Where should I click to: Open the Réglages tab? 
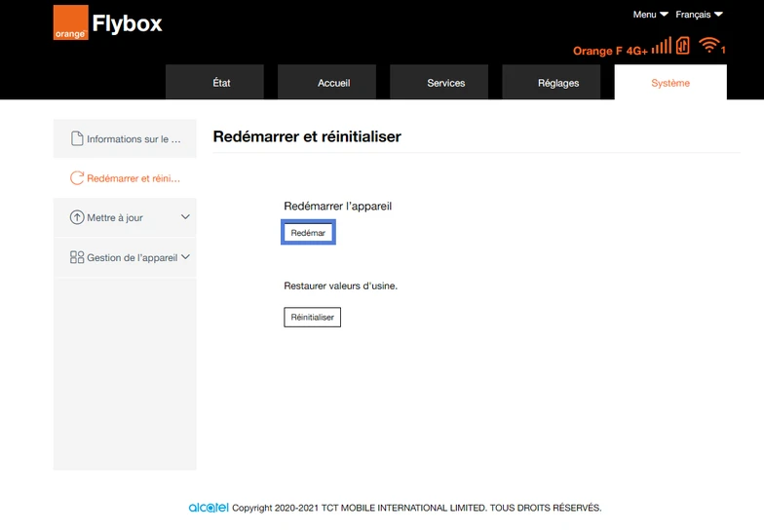[552, 82]
